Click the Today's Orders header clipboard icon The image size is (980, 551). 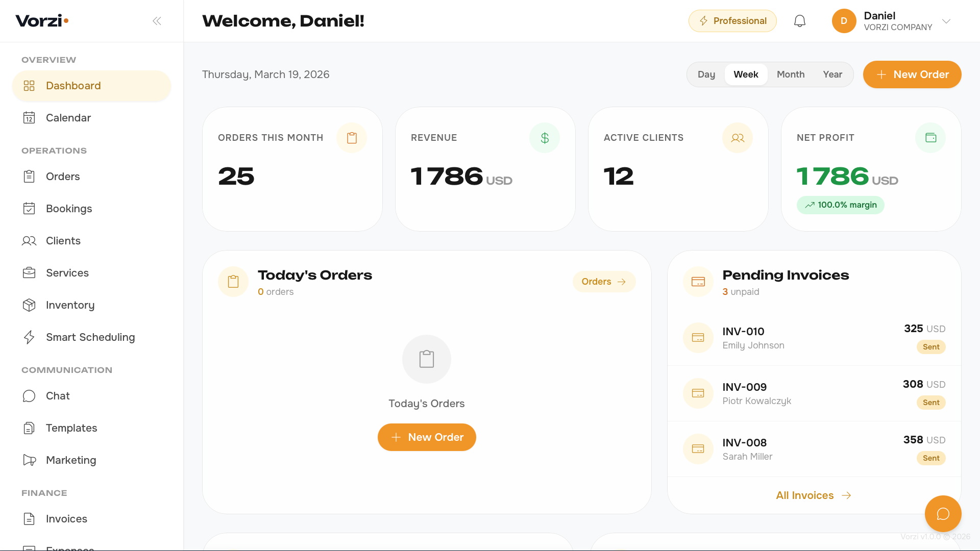pos(233,282)
